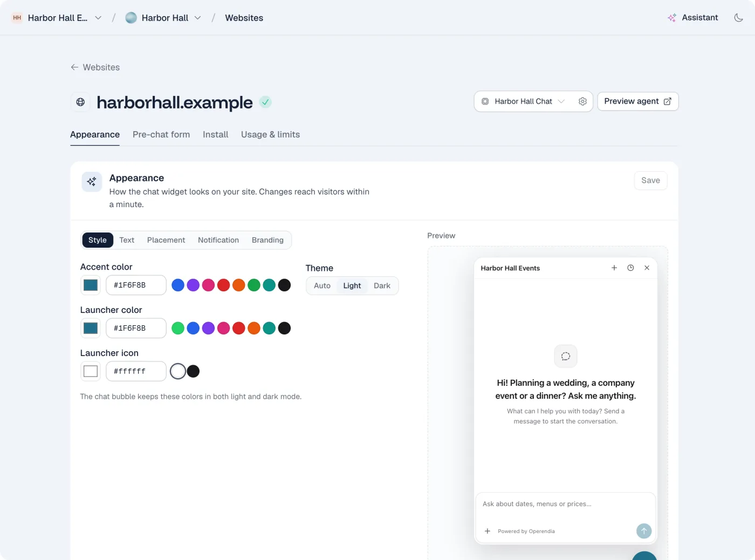This screenshot has height=560, width=755.
Task: Toggle dark mode moon icon
Action: [x=738, y=18]
